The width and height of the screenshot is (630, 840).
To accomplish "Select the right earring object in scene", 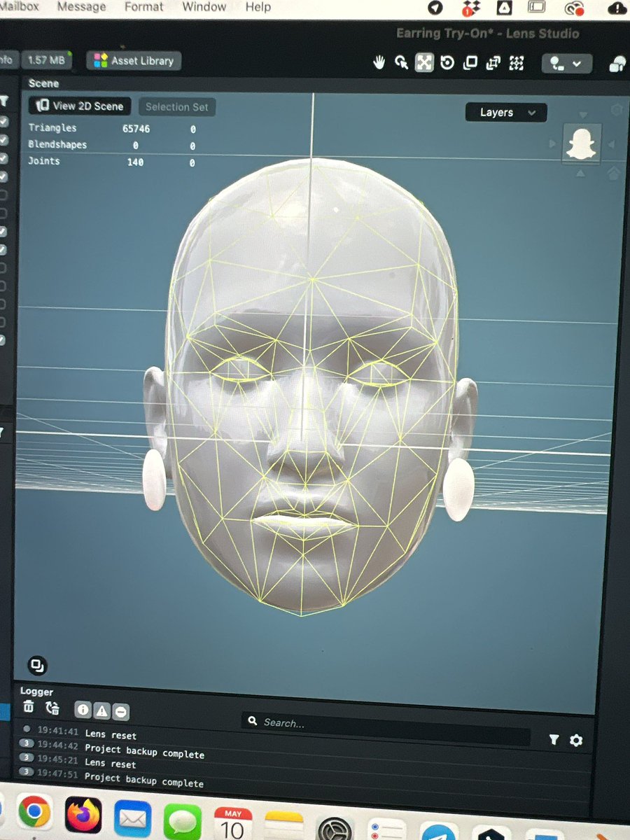I will [x=458, y=489].
